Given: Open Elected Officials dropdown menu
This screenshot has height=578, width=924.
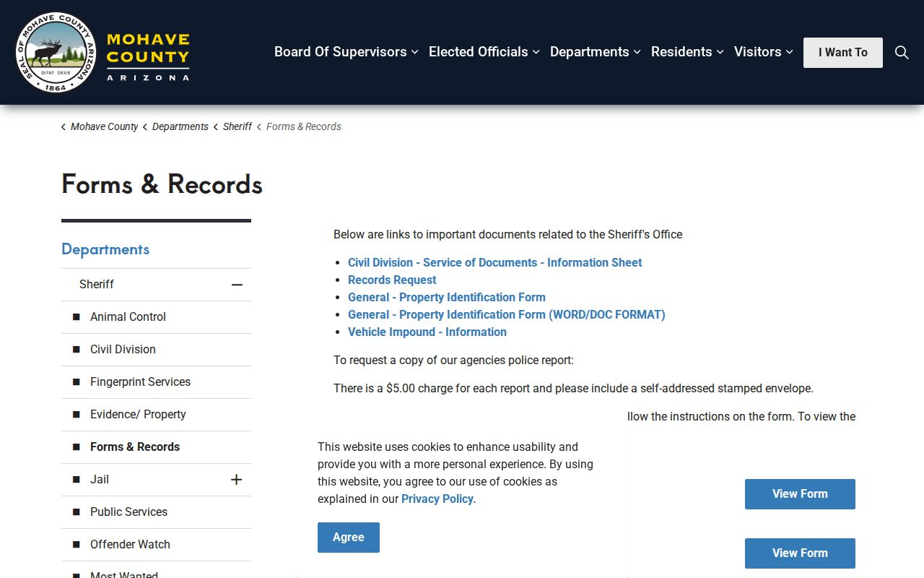Looking at the screenshot, I should click(x=484, y=52).
